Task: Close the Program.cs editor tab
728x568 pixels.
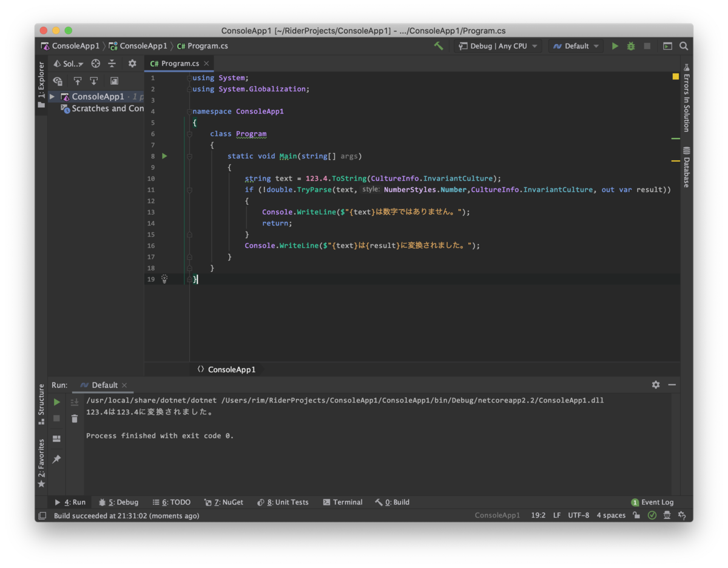Action: pos(206,64)
